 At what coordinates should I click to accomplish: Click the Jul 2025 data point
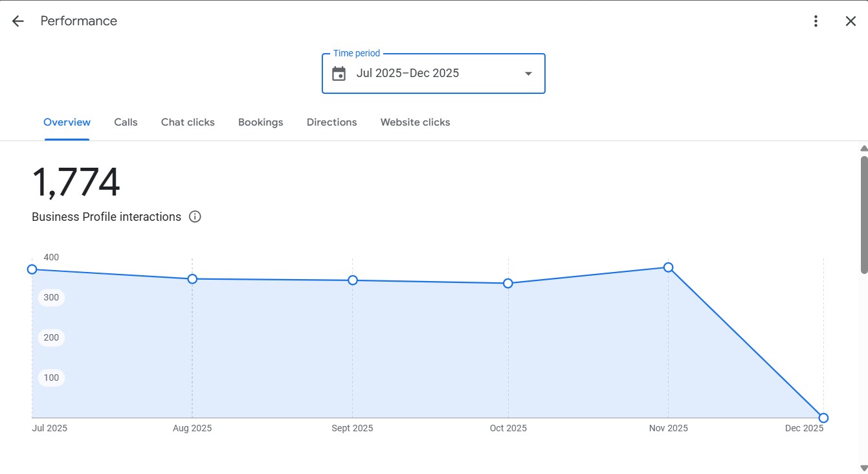[32, 269]
